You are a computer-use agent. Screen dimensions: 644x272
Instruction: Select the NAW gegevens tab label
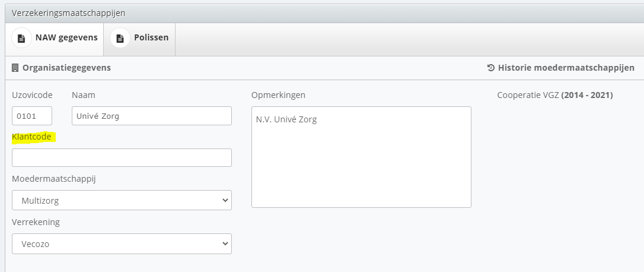point(66,38)
